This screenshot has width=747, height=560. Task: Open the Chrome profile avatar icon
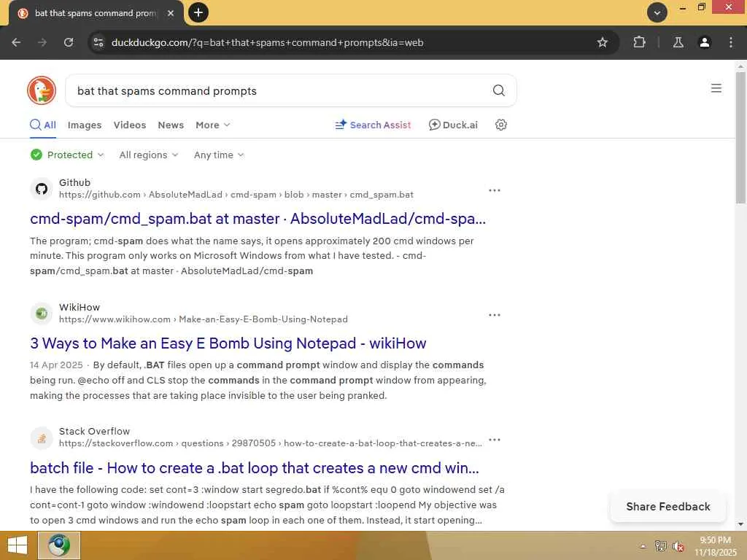point(704,42)
